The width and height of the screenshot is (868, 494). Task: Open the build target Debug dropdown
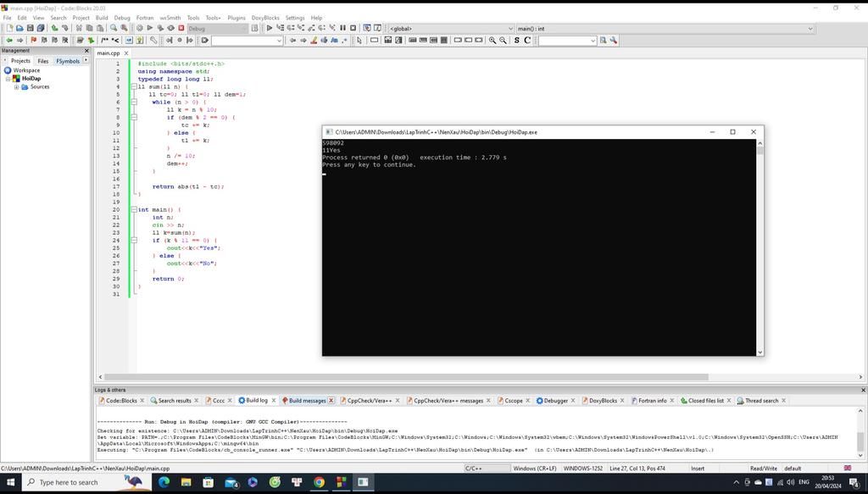(x=218, y=29)
